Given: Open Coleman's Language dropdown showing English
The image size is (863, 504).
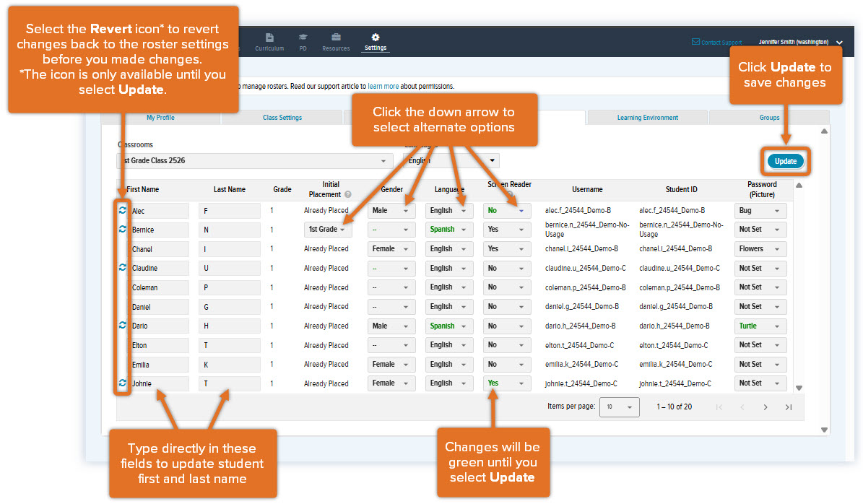Looking at the screenshot, I should 449,287.
